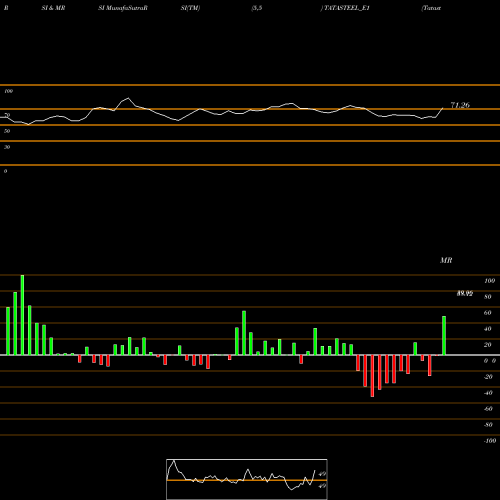Click the RSI value 71.26 label
The width and height of the screenshot is (500, 500).
tap(460, 105)
